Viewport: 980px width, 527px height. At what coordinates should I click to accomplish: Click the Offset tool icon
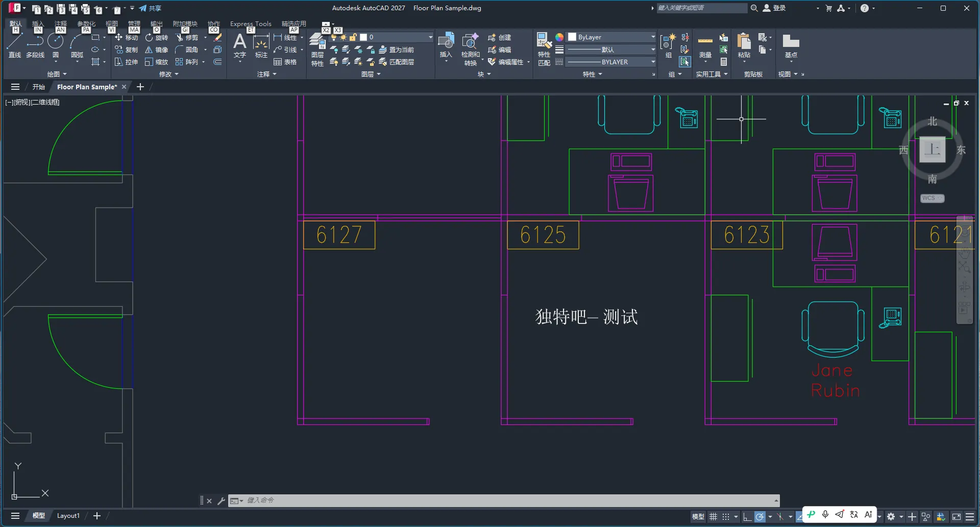point(217,62)
